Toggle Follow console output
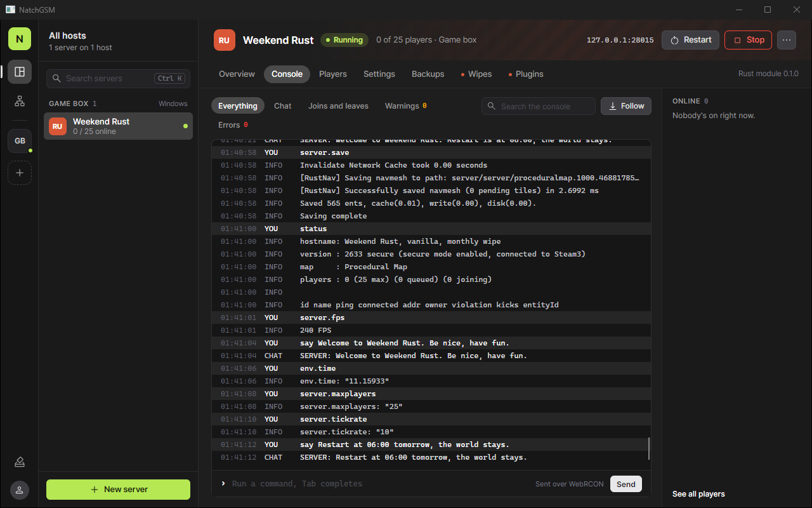The height and width of the screenshot is (508, 812). pyautogui.click(x=626, y=106)
